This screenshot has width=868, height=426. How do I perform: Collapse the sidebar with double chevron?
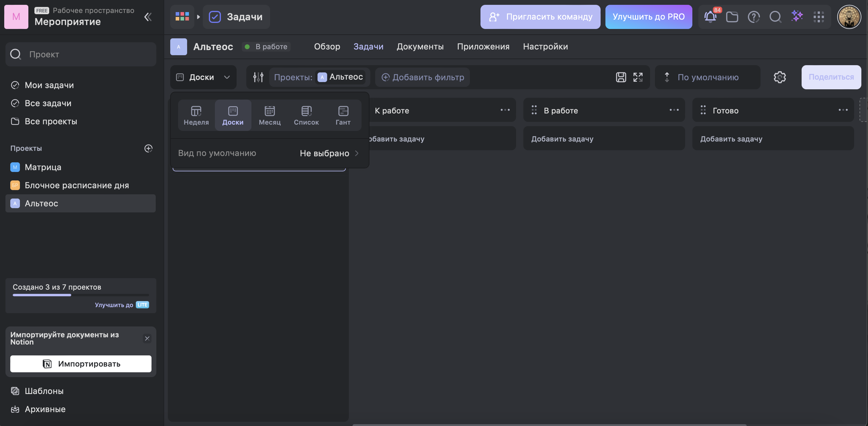point(148,17)
